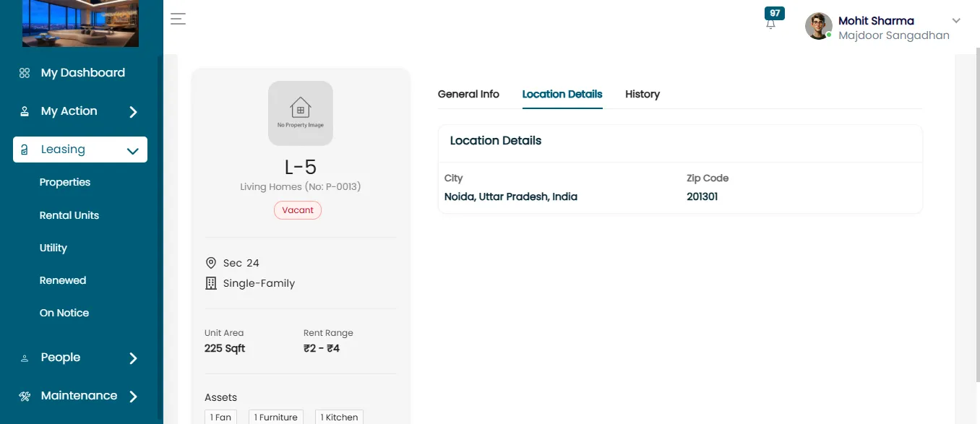This screenshot has height=424, width=980.
Task: Open Rental Units in the sidebar
Action: click(x=69, y=215)
